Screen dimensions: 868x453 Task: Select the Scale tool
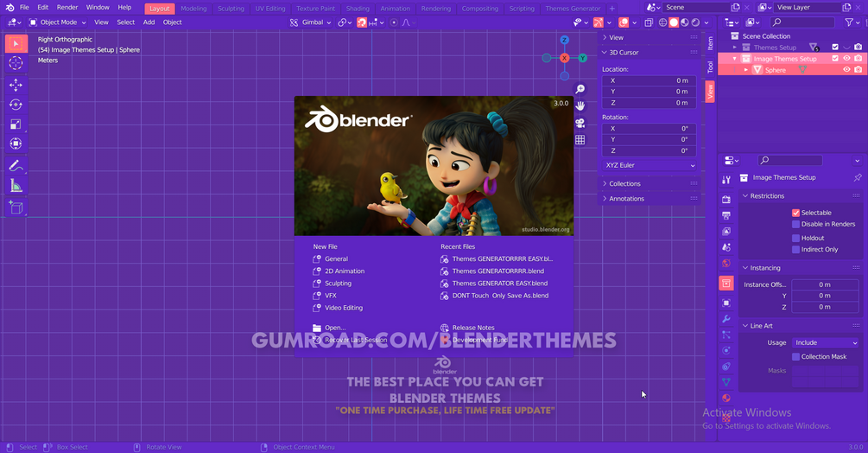(x=16, y=124)
